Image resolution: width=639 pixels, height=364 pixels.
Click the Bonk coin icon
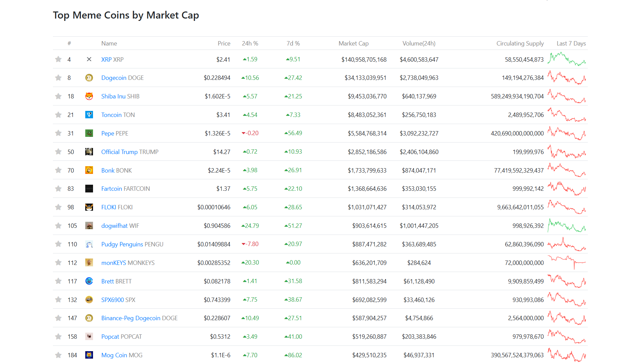(x=89, y=170)
